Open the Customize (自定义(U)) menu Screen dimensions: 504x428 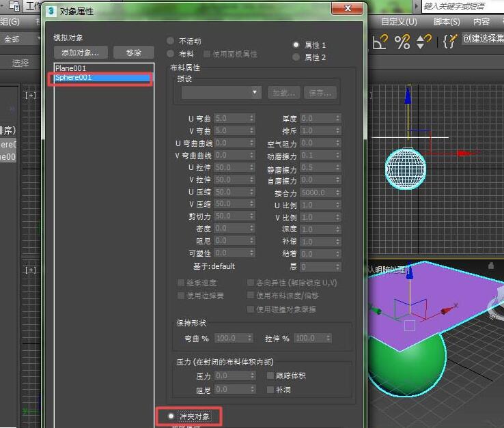coord(399,22)
